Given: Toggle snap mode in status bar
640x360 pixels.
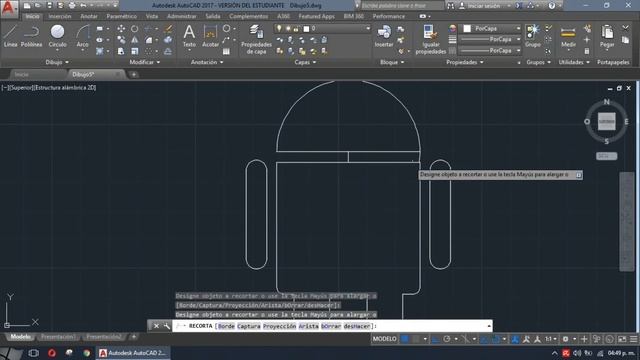Looking at the screenshot, I should pyautogui.click(x=416, y=339).
